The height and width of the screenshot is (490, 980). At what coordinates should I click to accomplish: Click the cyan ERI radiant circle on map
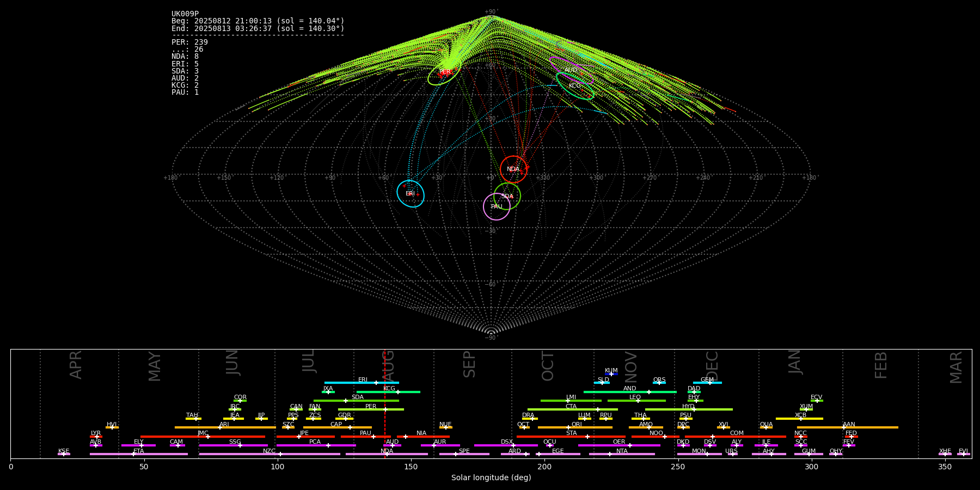coord(411,194)
